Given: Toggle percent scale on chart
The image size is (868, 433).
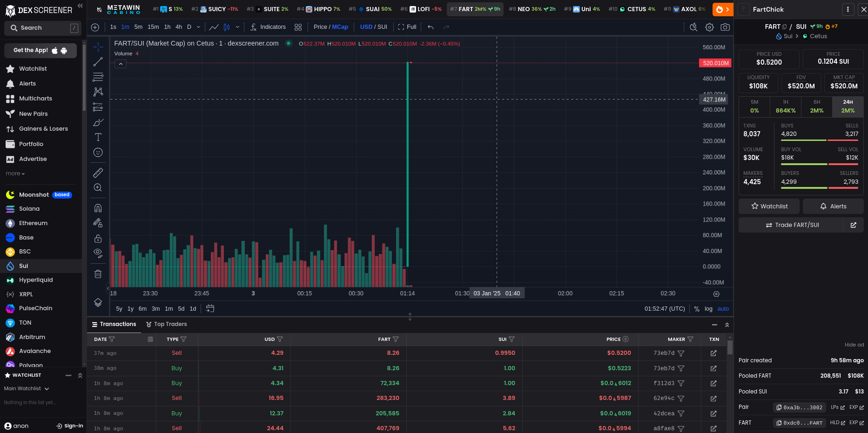Looking at the screenshot, I should [697, 309].
